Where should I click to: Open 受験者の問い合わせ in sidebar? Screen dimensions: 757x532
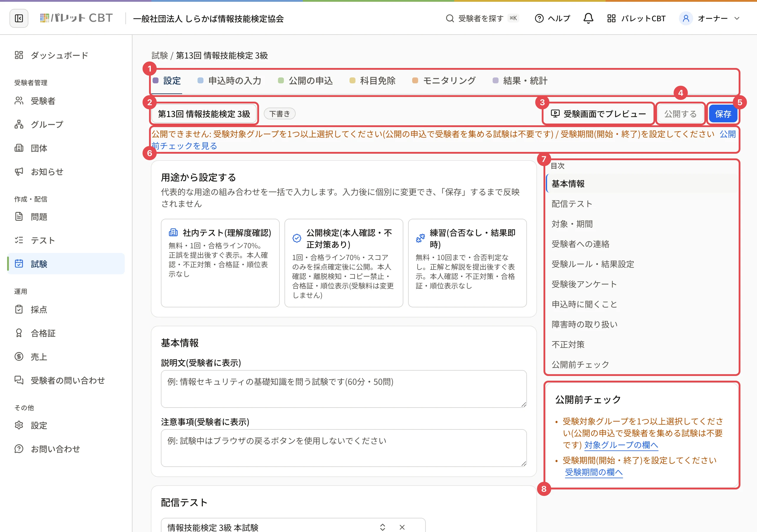click(66, 380)
